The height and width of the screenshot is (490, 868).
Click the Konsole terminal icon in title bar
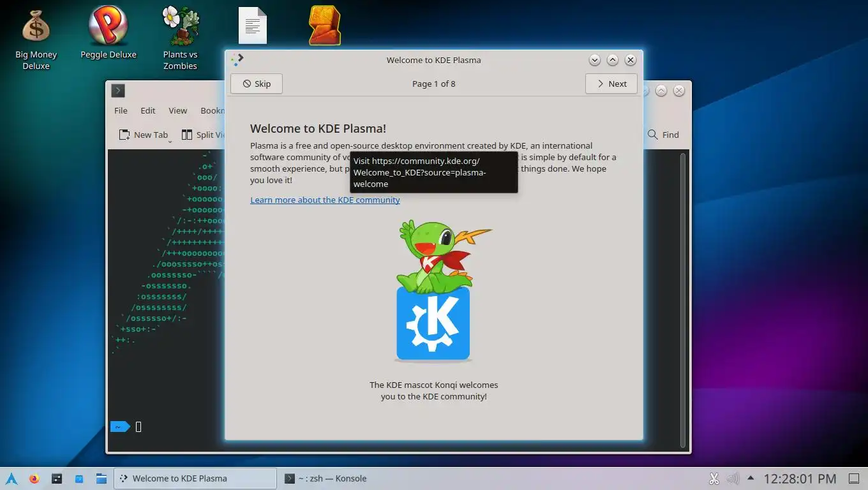pos(118,91)
